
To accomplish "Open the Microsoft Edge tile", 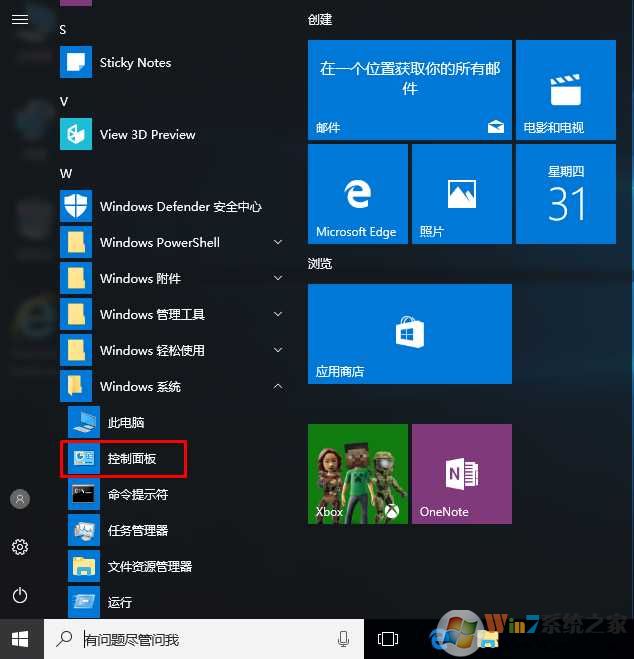I will point(357,193).
